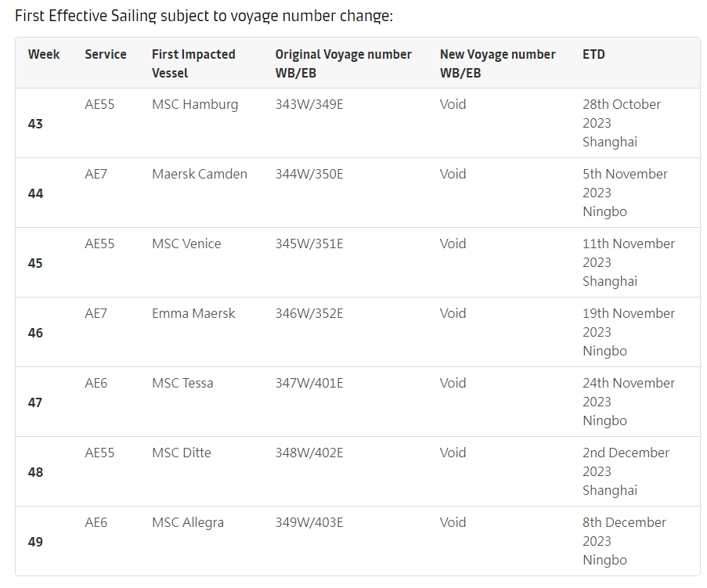Click the 8th December 2023 Ningbo ETD
The width and height of the screenshot is (707, 588).
pyautogui.click(x=624, y=541)
